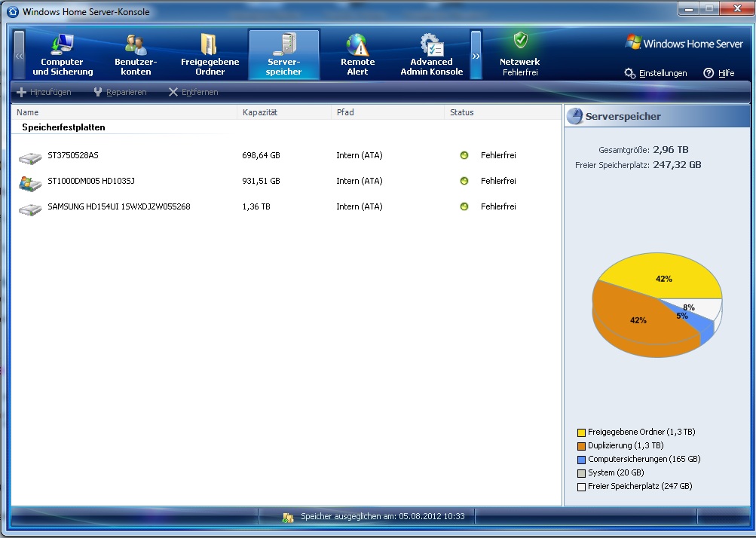Click the Speicher ausgeglichen status bar icon
This screenshot has height=538, width=756.
[x=287, y=517]
